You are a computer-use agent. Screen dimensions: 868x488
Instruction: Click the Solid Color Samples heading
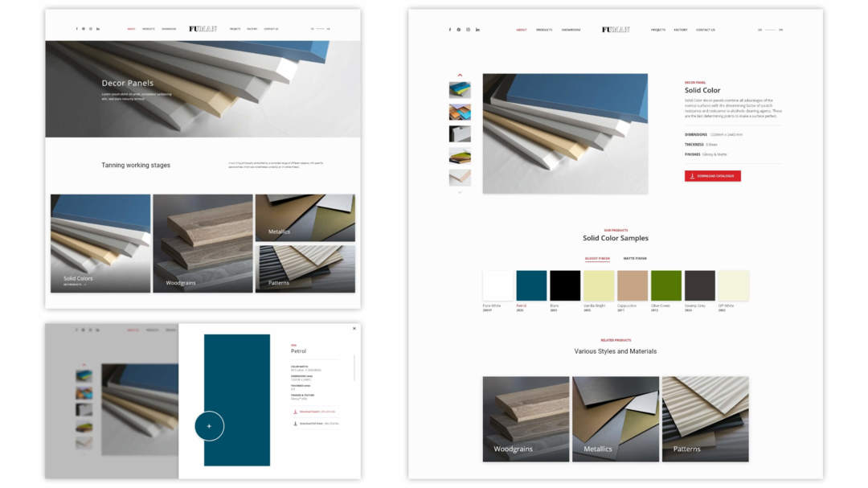click(x=616, y=238)
